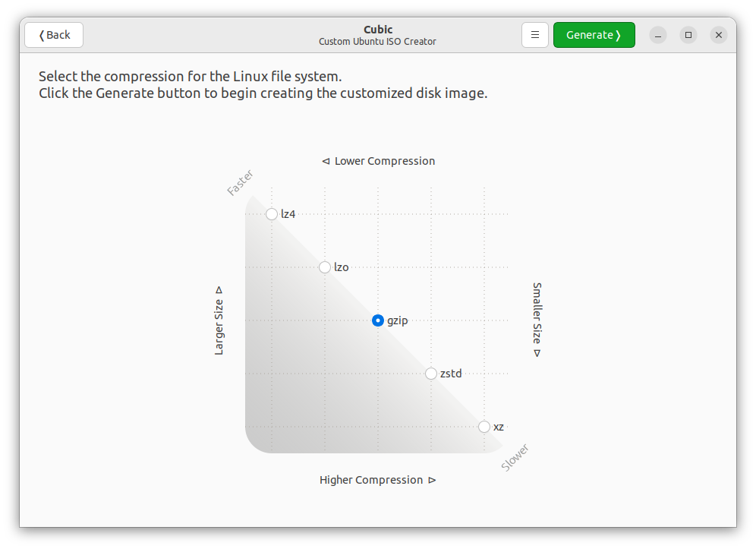The image size is (756, 549).
Task: Minimize the Cubic window
Action: pos(658,35)
